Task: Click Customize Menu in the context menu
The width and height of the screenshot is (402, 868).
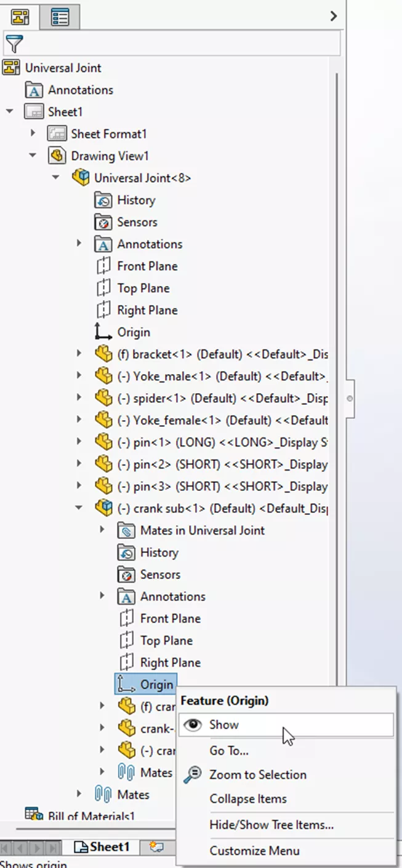Action: point(254,850)
